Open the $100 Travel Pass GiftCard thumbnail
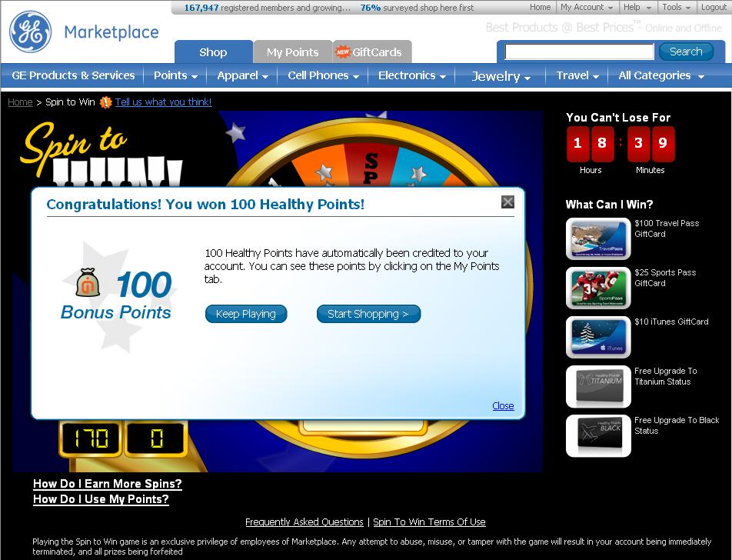 (598, 239)
